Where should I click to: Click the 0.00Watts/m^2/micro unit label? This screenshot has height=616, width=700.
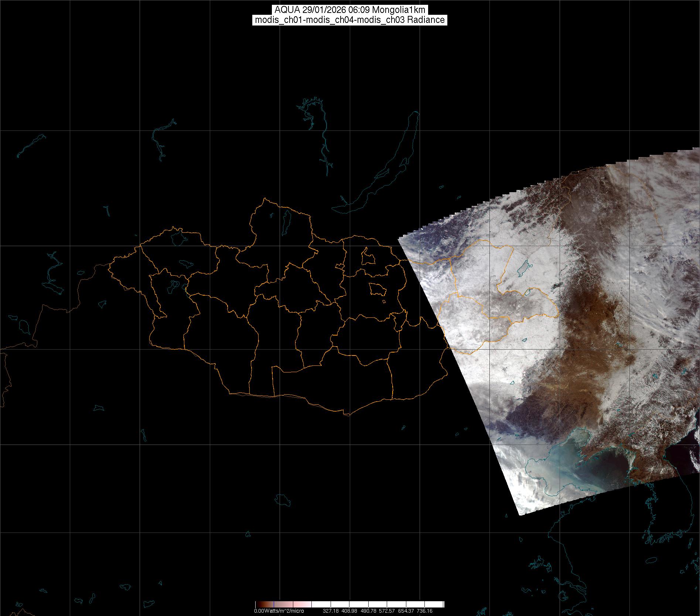pyautogui.click(x=279, y=611)
